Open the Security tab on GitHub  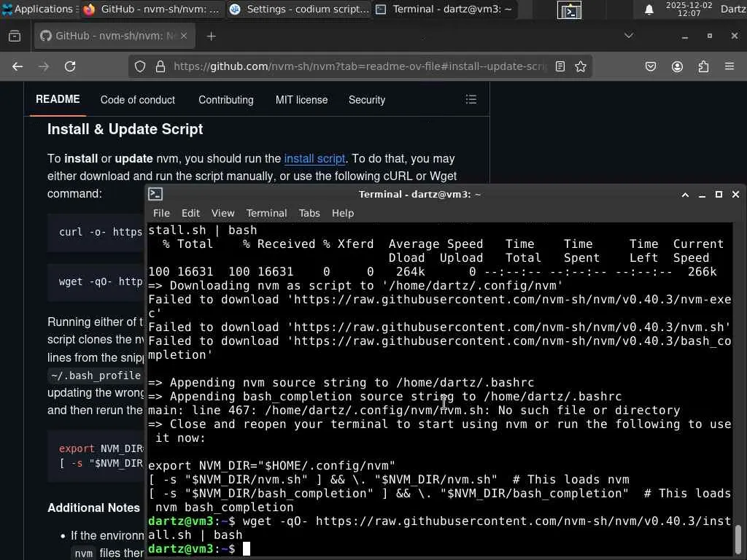coord(367,100)
